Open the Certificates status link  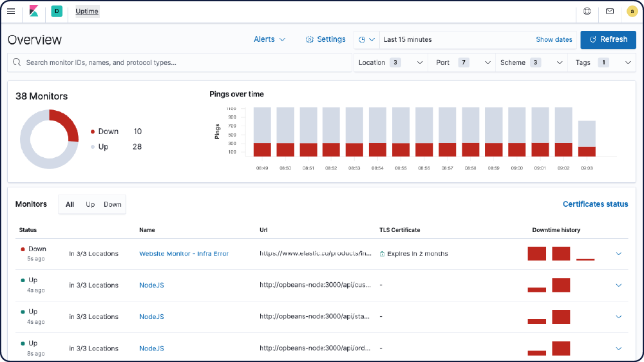pyautogui.click(x=595, y=204)
